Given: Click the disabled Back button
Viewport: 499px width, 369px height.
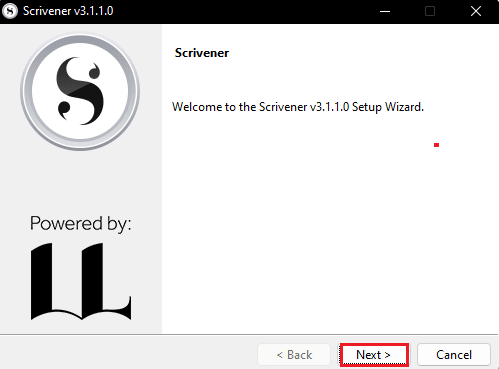Looking at the screenshot, I should coord(294,355).
